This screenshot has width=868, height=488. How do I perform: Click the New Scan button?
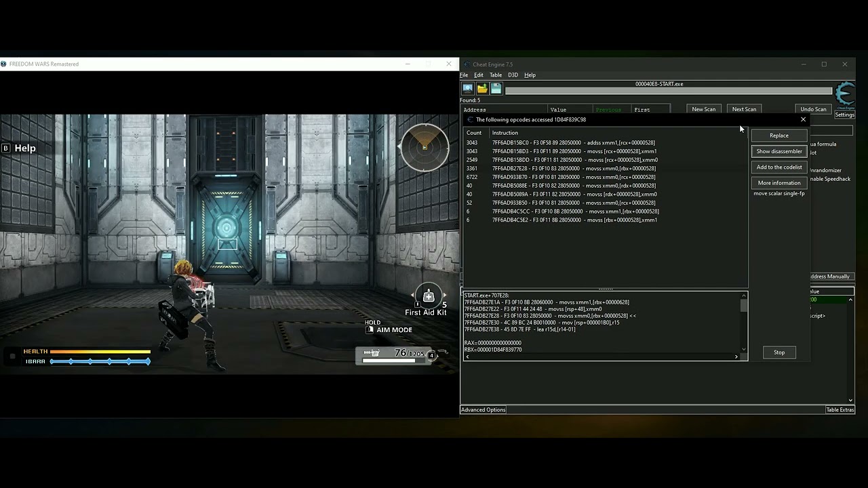(703, 109)
